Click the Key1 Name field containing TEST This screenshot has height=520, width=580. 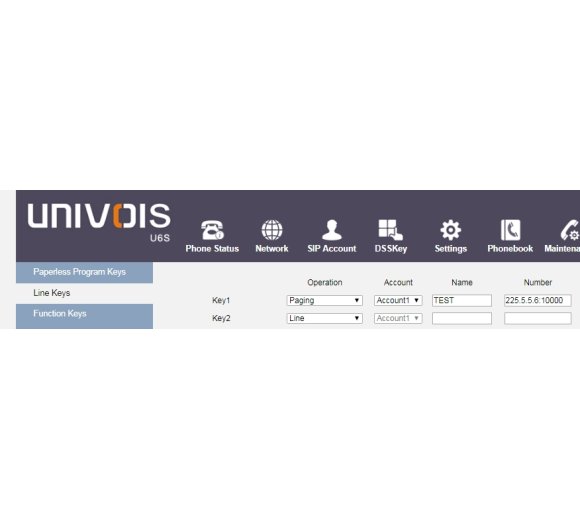[x=462, y=300]
